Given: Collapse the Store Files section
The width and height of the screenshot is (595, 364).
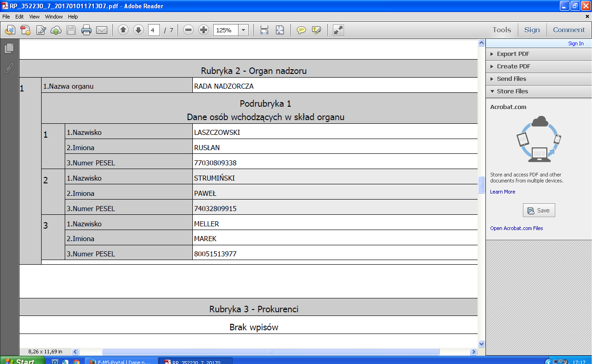Looking at the screenshot, I should click(x=512, y=91).
